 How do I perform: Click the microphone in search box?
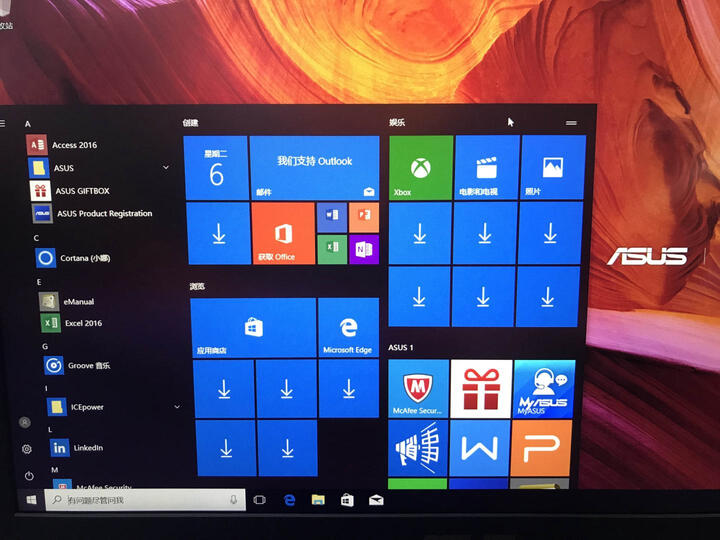pyautogui.click(x=234, y=500)
